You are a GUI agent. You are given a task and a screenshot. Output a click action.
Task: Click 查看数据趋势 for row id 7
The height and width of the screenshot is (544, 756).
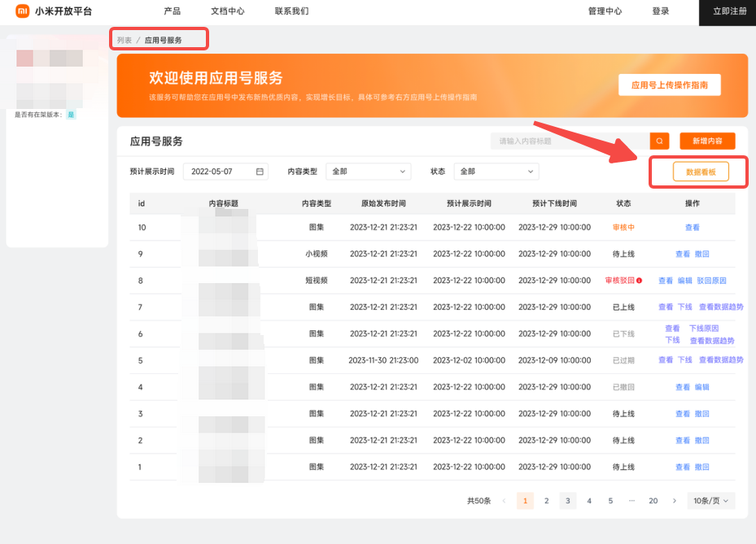[721, 307]
